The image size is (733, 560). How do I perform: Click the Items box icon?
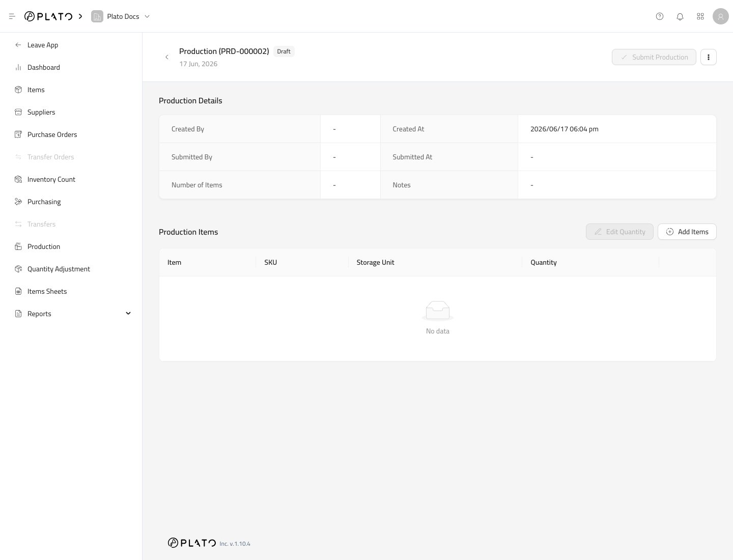coord(18,90)
